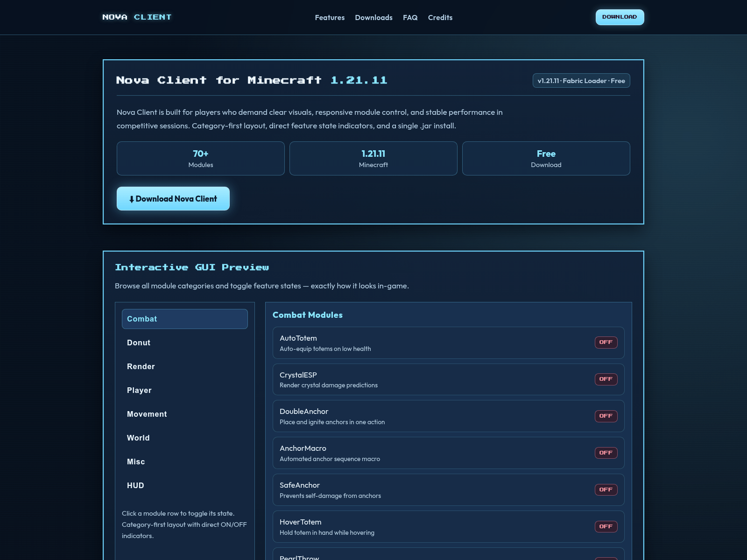The image size is (747, 560).
Task: Open the Credits nav link
Action: (x=440, y=17)
